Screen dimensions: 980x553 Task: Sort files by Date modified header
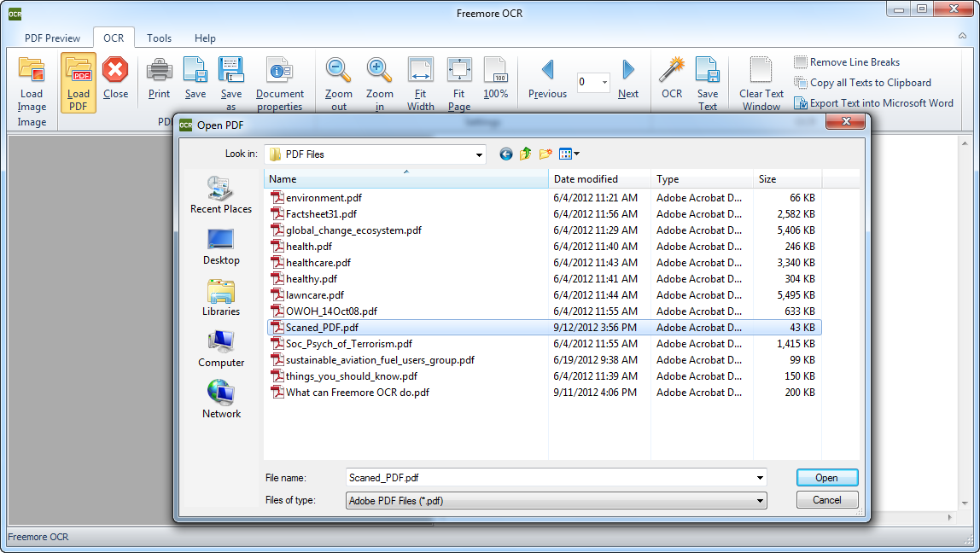(x=600, y=178)
